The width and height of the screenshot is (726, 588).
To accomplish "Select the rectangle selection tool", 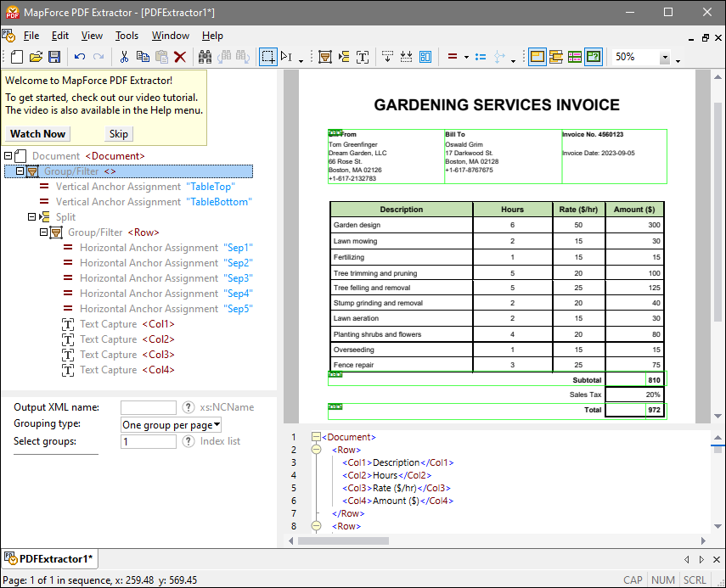I will [x=268, y=57].
